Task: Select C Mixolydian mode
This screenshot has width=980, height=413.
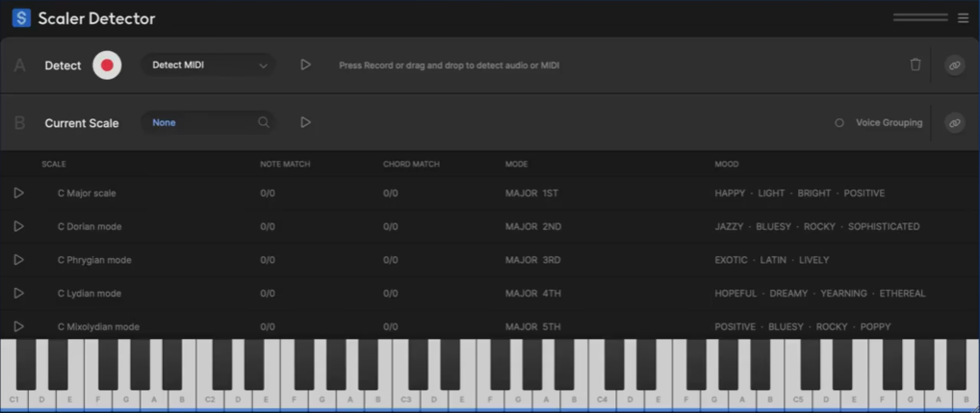Action: pos(98,326)
